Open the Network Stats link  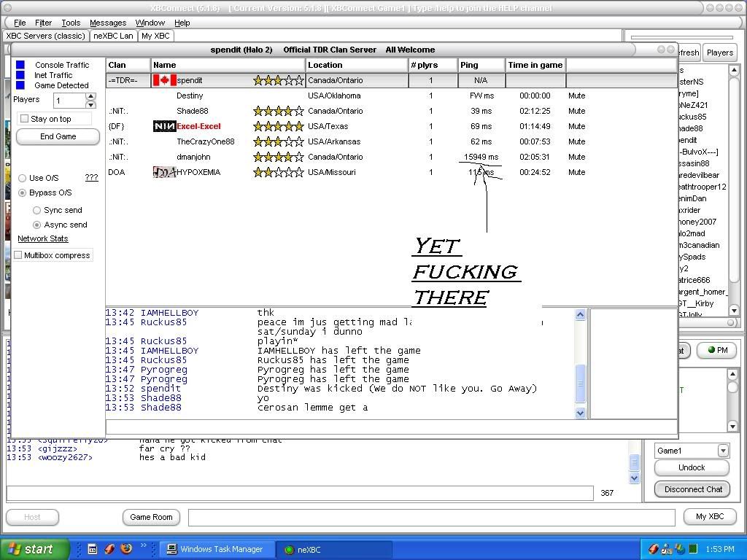[42, 238]
